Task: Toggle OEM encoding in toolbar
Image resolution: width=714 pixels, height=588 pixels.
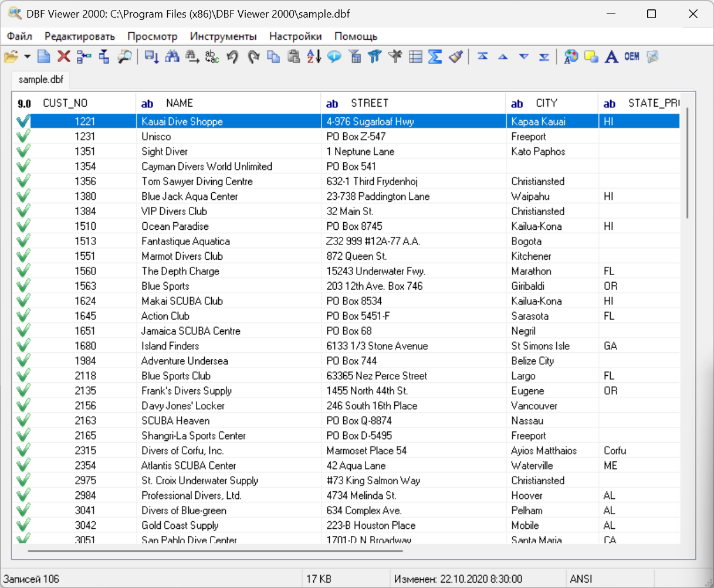Action: pyautogui.click(x=632, y=56)
